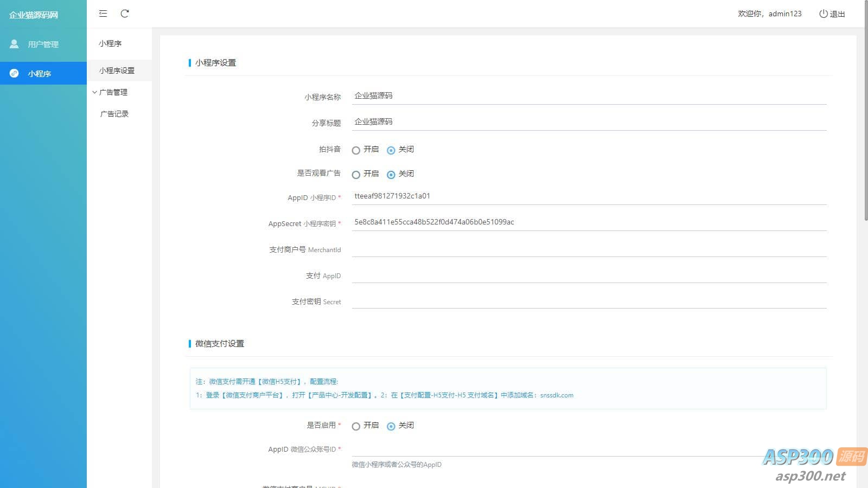Click the user management person icon
Screen dimensions: 868x488
14,44
